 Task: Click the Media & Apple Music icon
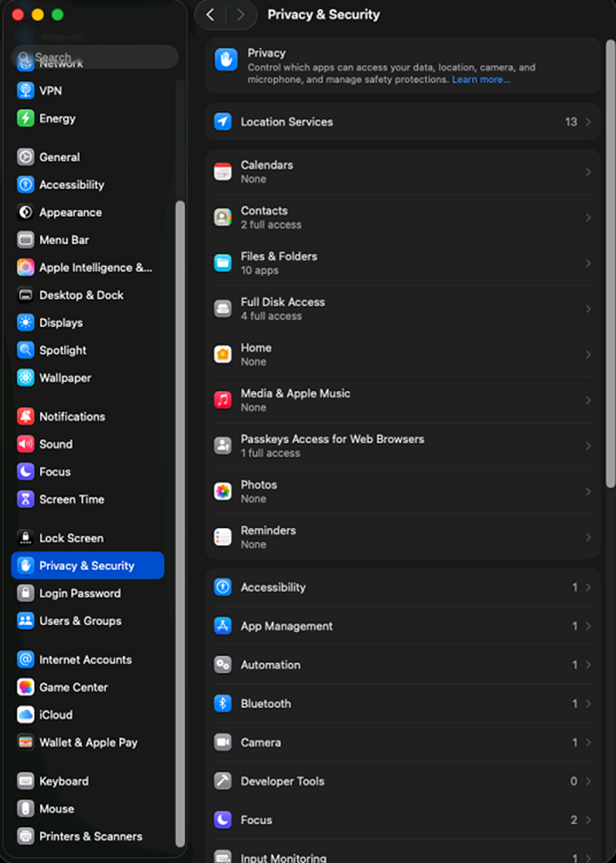point(222,401)
